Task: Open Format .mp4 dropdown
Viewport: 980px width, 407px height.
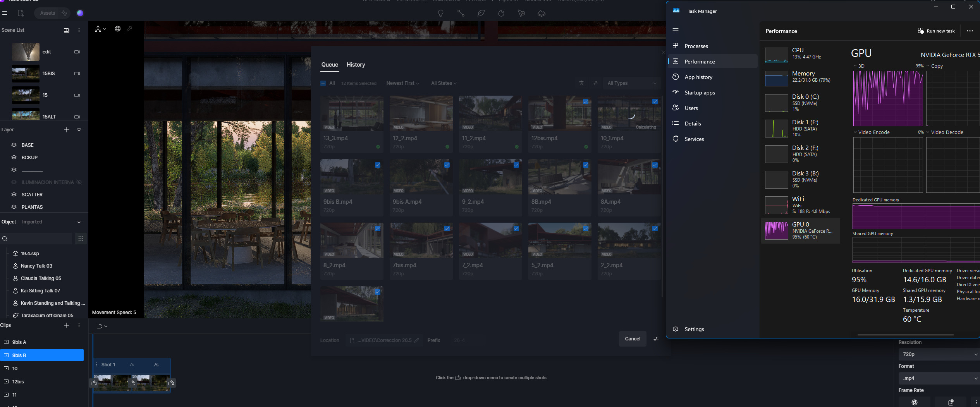Action: tap(939, 378)
